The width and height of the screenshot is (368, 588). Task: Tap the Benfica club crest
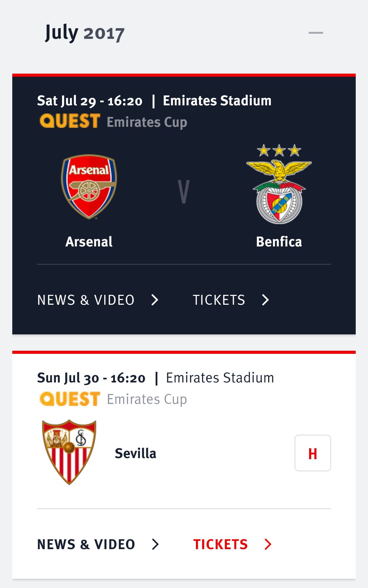[x=279, y=185]
